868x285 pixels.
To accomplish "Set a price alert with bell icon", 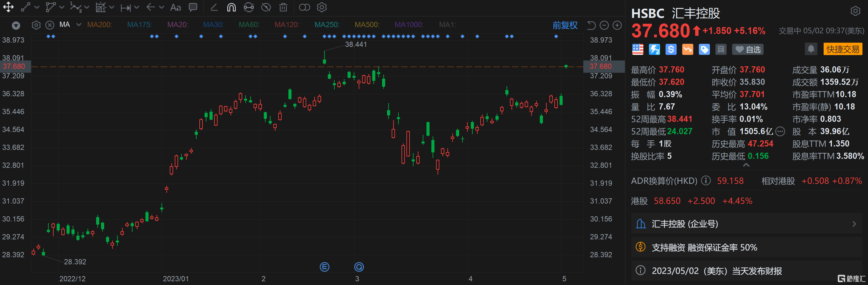I will 811,49.
